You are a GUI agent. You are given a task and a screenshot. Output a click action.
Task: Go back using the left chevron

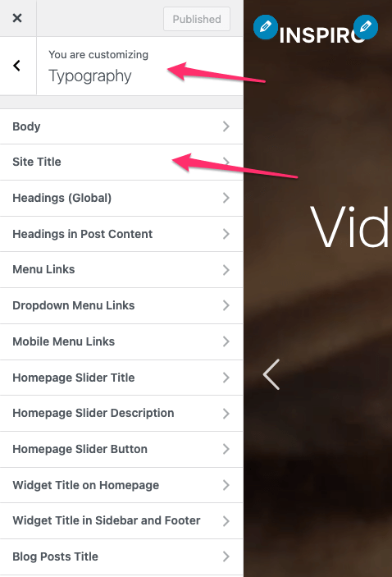[x=17, y=66]
